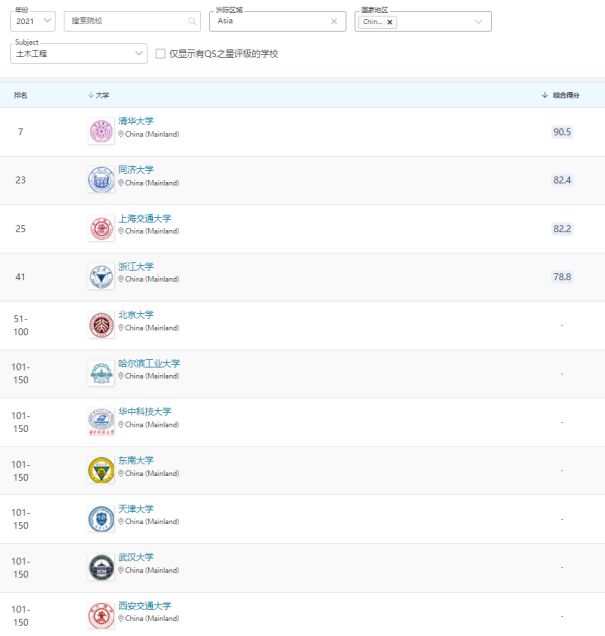Enable the QS Stars rated schools checkbox
The width and height of the screenshot is (605, 636).
[161, 54]
